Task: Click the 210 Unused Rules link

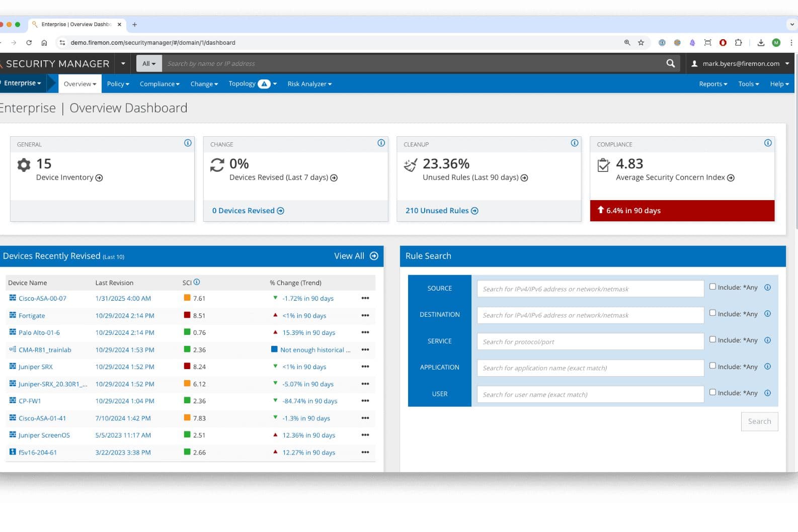Action: [x=442, y=211]
